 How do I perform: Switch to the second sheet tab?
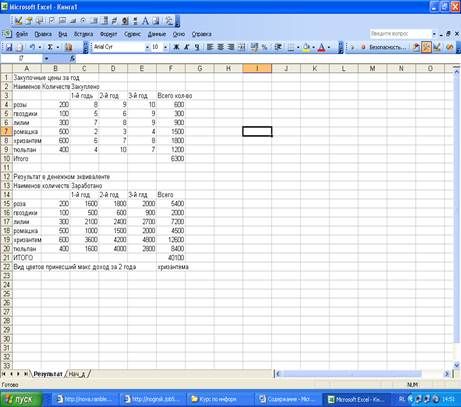click(x=77, y=374)
